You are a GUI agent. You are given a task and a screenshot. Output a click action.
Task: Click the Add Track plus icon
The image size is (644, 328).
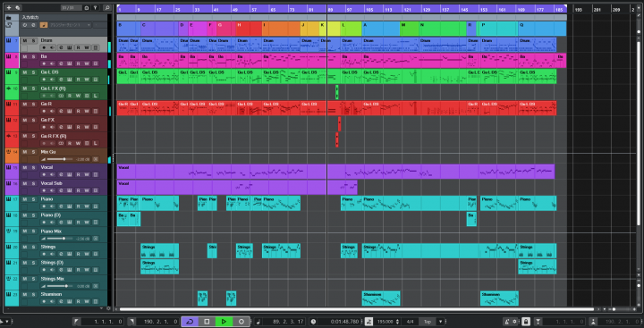tap(9, 8)
